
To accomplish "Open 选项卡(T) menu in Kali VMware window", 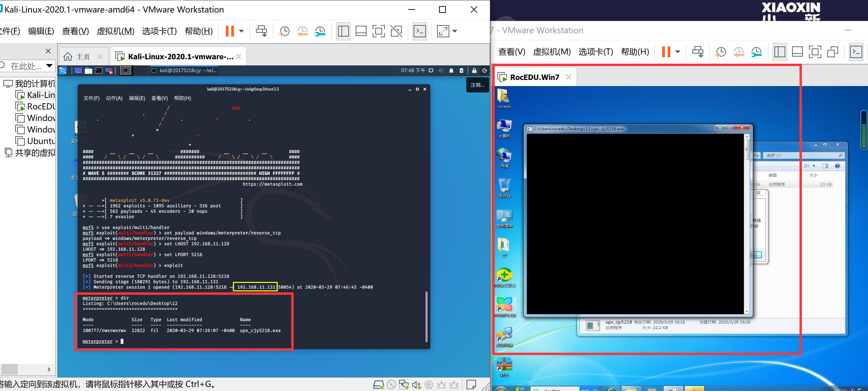I will coord(159,31).
